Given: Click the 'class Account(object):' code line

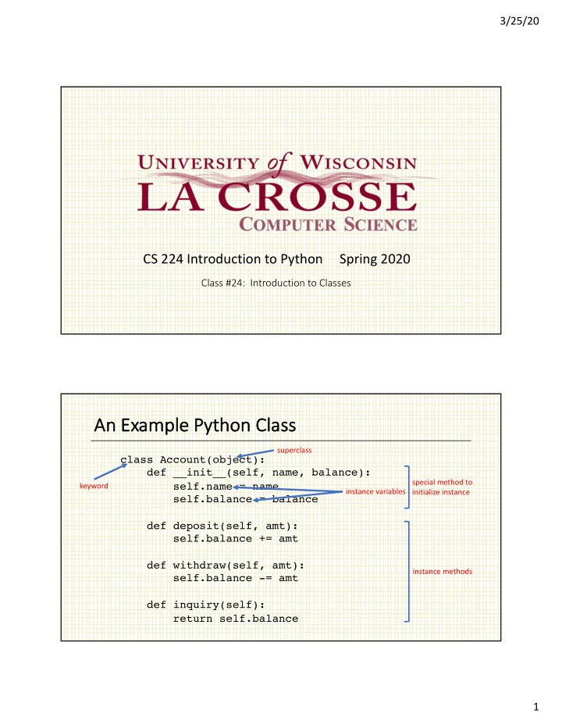Looking at the screenshot, I should coord(193,459).
